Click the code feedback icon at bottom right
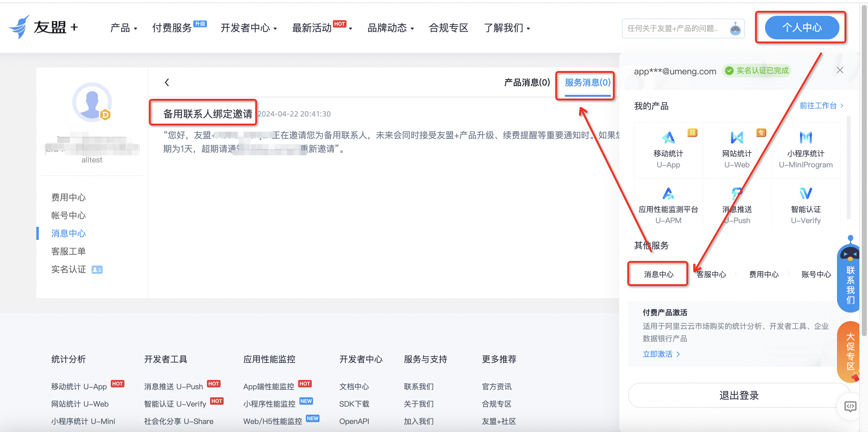The width and height of the screenshot is (868, 432). pyautogui.click(x=850, y=406)
